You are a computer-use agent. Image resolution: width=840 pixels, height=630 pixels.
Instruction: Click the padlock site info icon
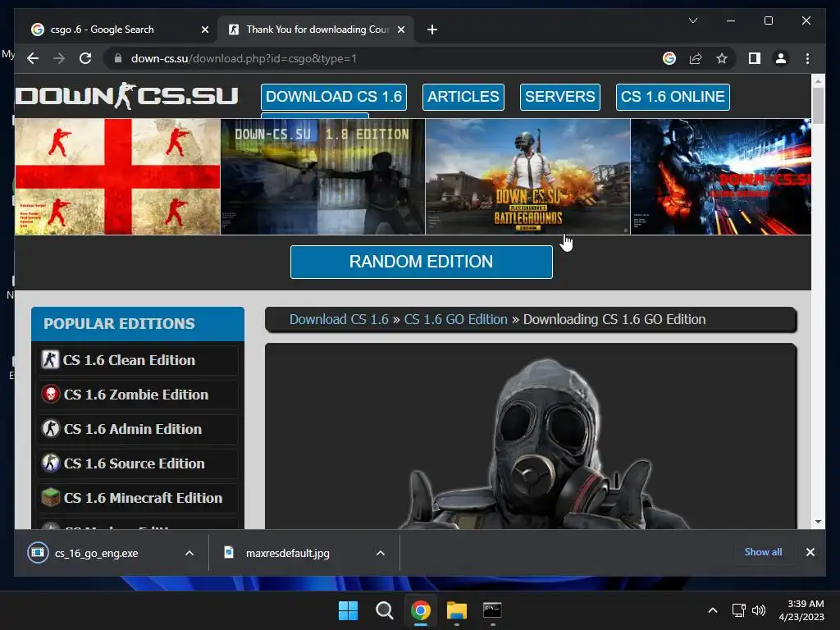(118, 58)
